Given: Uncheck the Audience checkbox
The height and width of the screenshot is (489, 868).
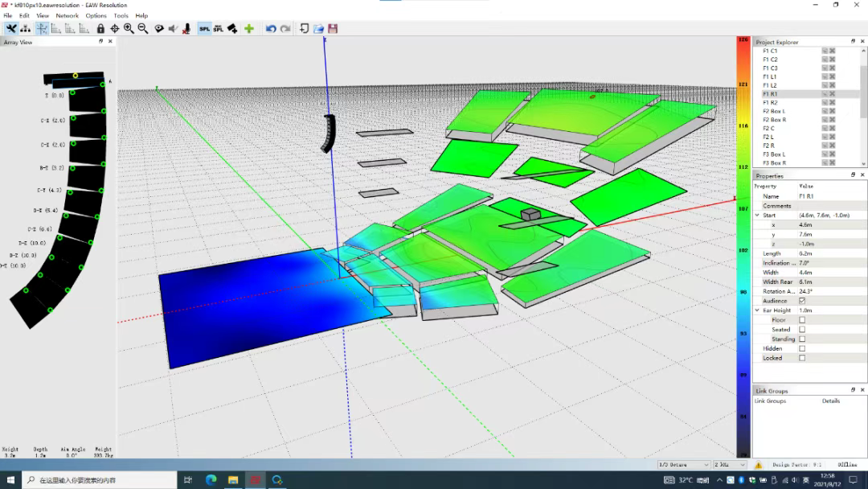Looking at the screenshot, I should pos(801,301).
